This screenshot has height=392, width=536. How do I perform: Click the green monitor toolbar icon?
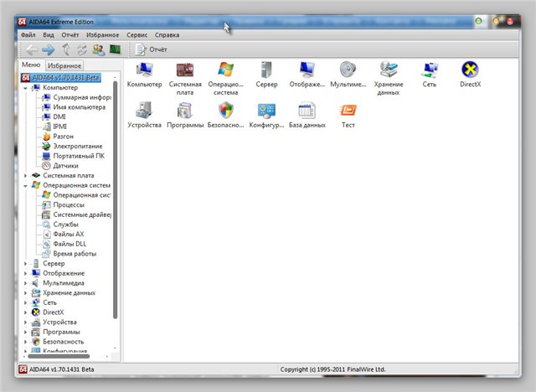[116, 49]
